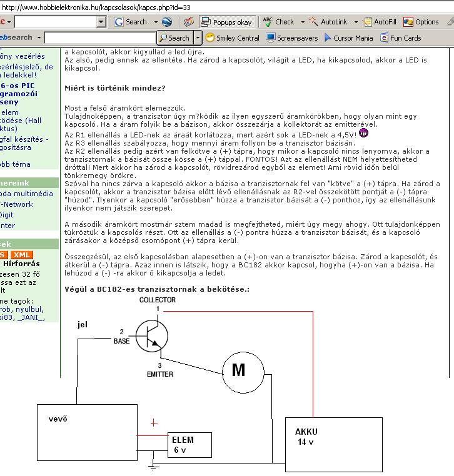Open Cursor Mania toolbar item
The width and height of the screenshot is (454, 476).
348,38
